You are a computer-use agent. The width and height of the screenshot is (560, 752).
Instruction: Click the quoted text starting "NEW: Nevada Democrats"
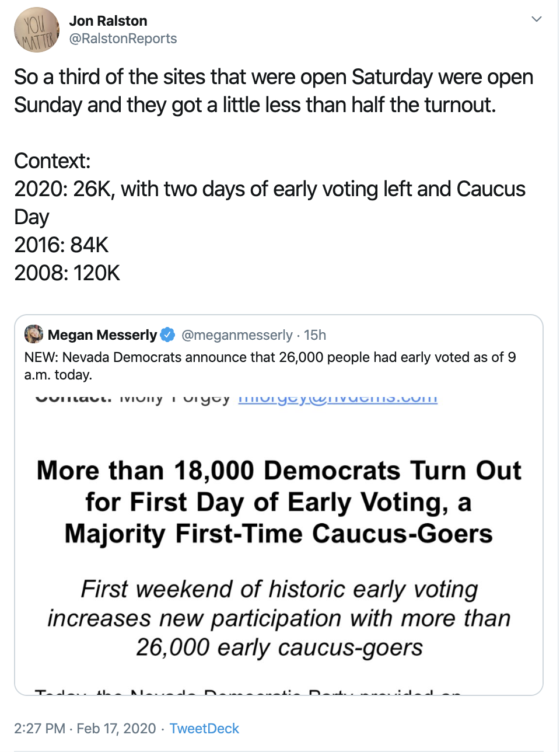coord(270,365)
